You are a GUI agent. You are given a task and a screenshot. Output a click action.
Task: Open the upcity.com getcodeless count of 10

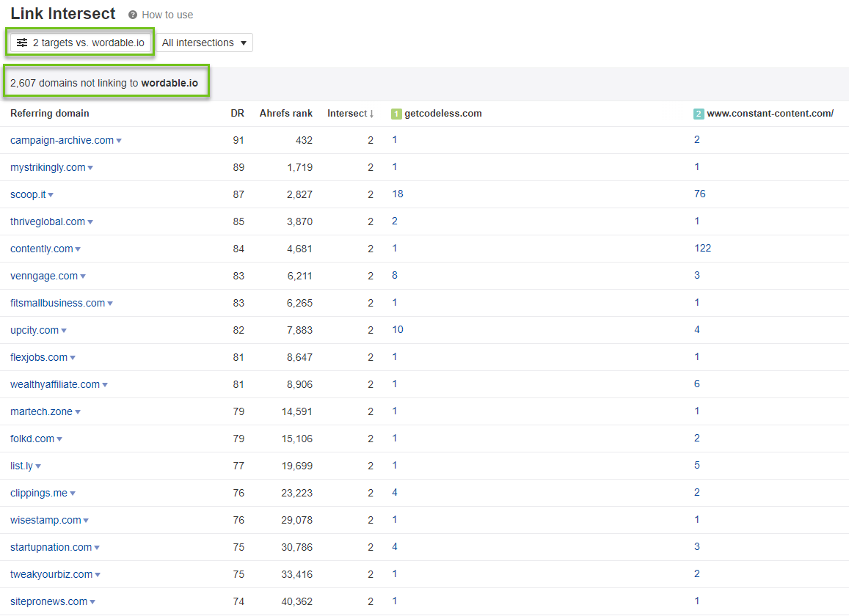(x=398, y=330)
